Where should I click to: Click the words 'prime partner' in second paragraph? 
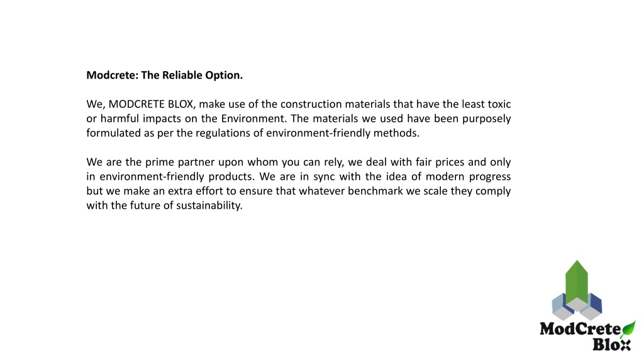pyautogui.click(x=179, y=162)
